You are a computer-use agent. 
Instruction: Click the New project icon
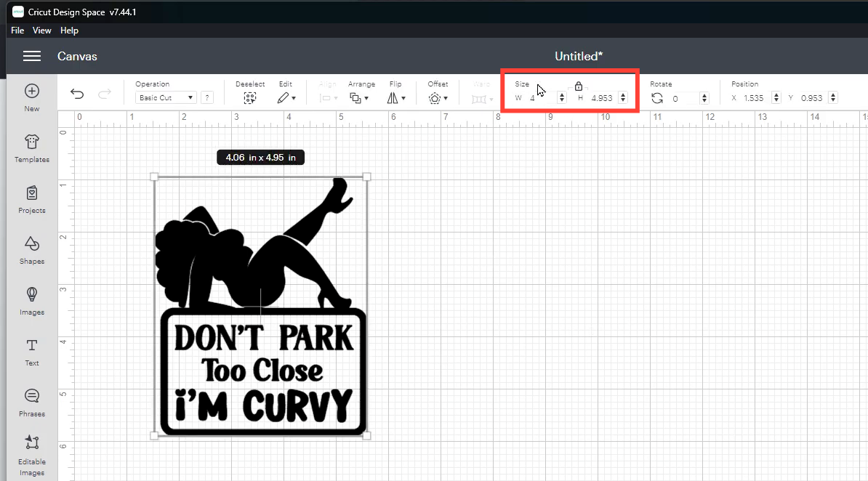pos(31,92)
